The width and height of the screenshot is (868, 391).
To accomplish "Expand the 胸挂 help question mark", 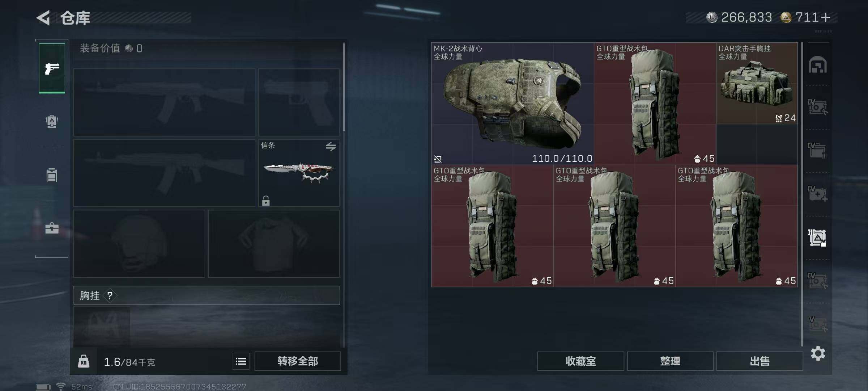I will (x=110, y=296).
